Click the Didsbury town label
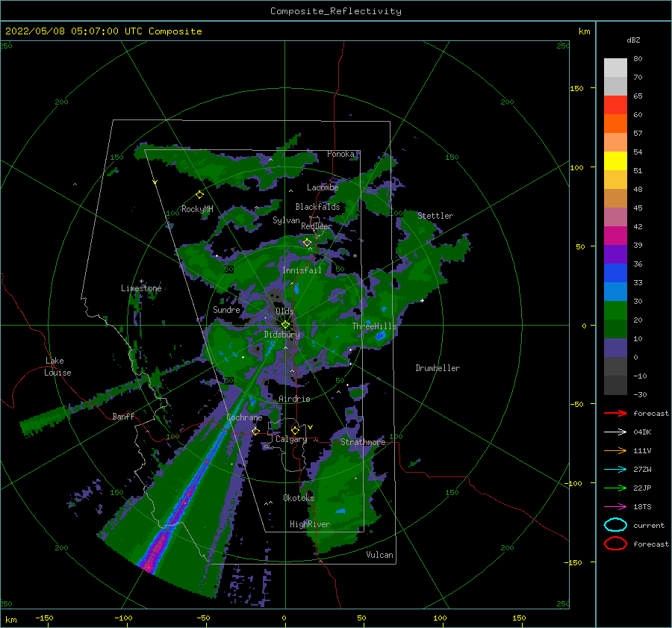This screenshot has width=672, height=628. coord(282,335)
